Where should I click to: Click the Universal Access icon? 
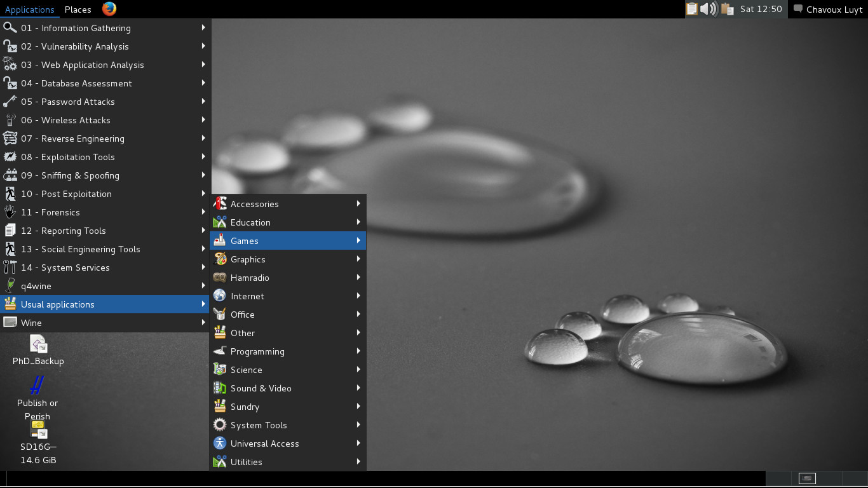click(220, 444)
